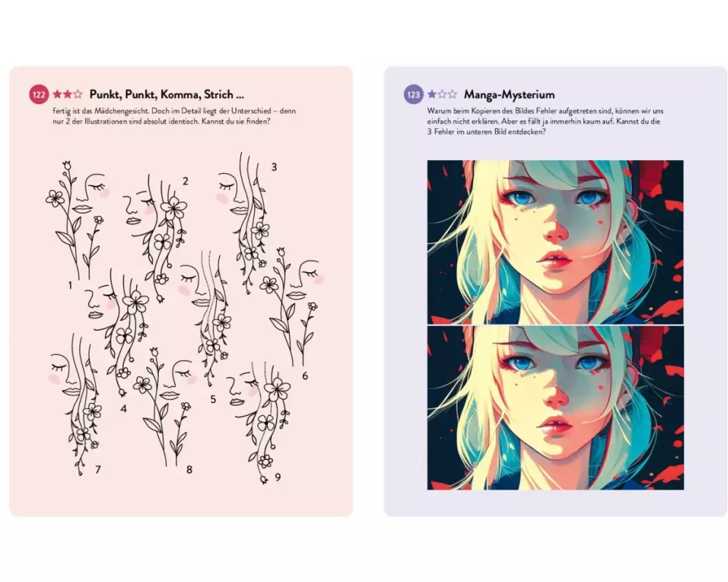Image resolution: width=728 pixels, height=582 pixels.
Task: Select girl face illustration number 1
Action: click(x=78, y=220)
